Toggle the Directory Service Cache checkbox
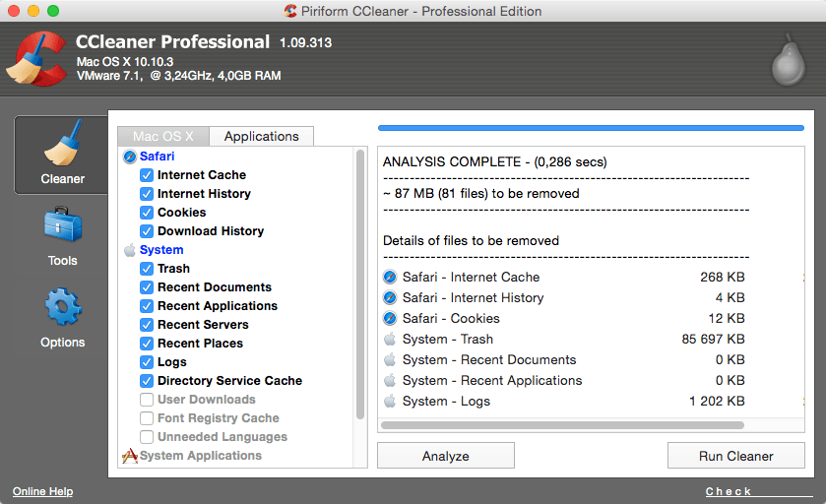The image size is (826, 504). point(147,381)
